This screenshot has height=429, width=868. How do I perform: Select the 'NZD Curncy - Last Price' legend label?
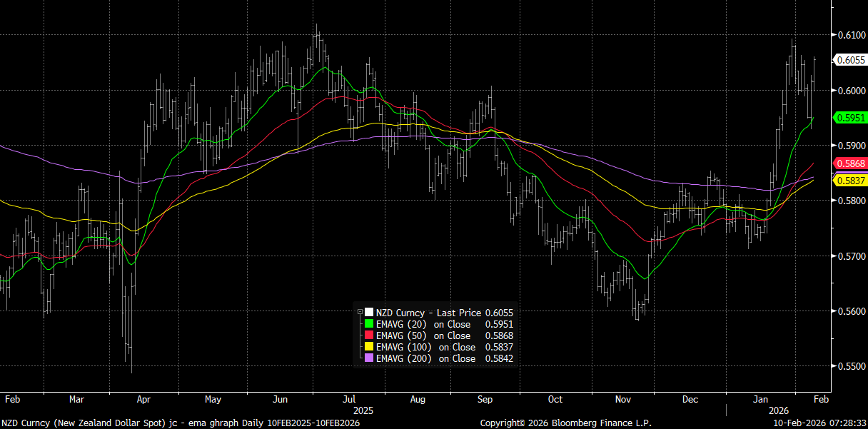429,313
